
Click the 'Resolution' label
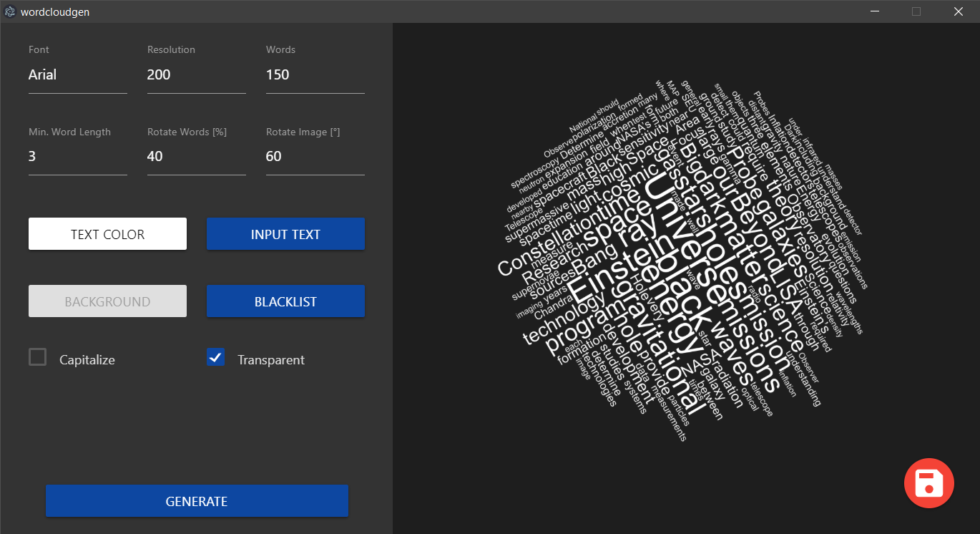(x=171, y=49)
